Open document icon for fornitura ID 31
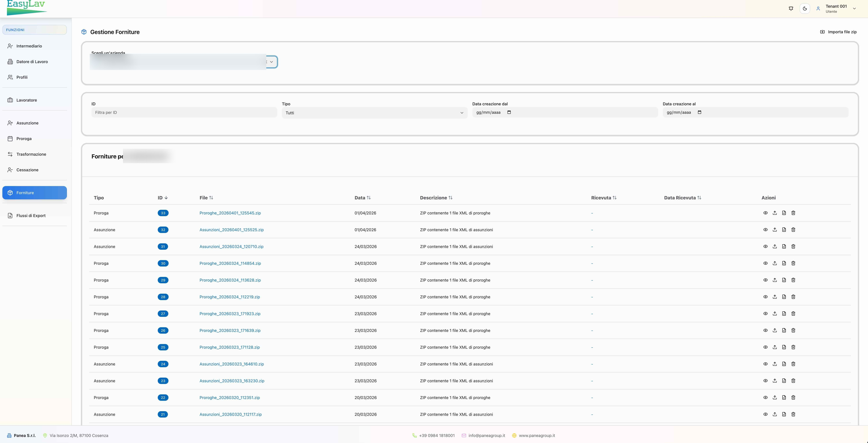The width and height of the screenshot is (868, 443). pyautogui.click(x=784, y=247)
